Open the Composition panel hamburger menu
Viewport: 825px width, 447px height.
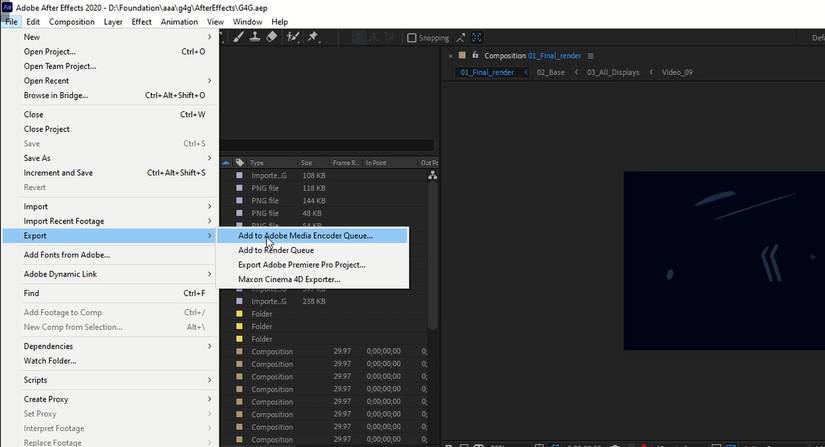(591, 56)
